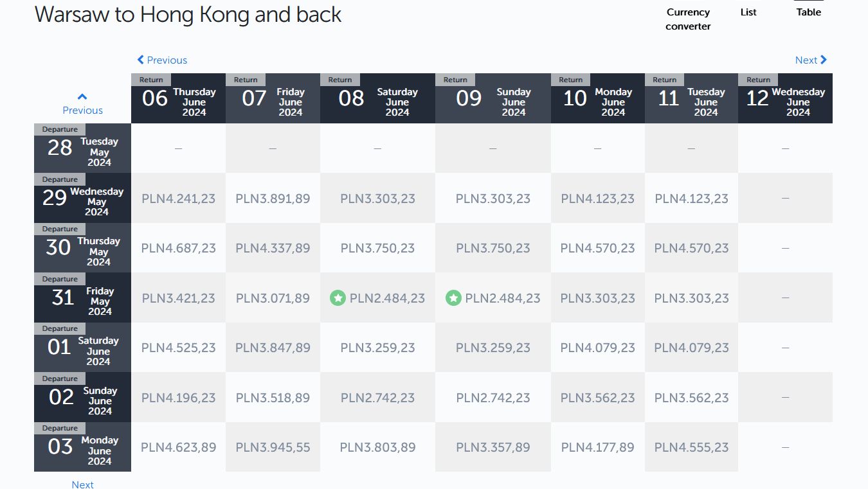Select PLN4.570,23 fare returning Monday 10 June
The width and height of the screenshot is (868, 489).
coord(598,248)
